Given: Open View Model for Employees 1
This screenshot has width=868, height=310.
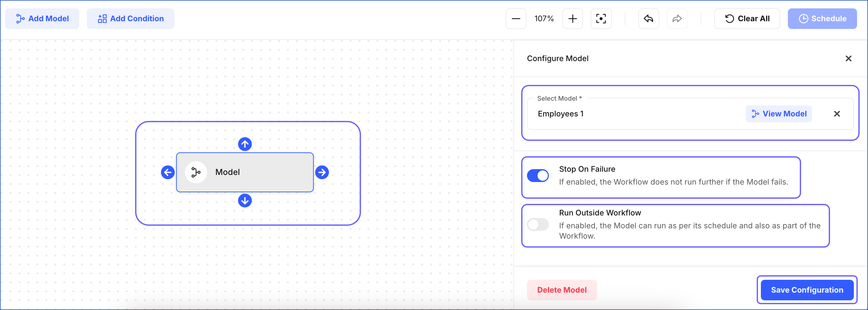Looking at the screenshot, I should pos(779,114).
